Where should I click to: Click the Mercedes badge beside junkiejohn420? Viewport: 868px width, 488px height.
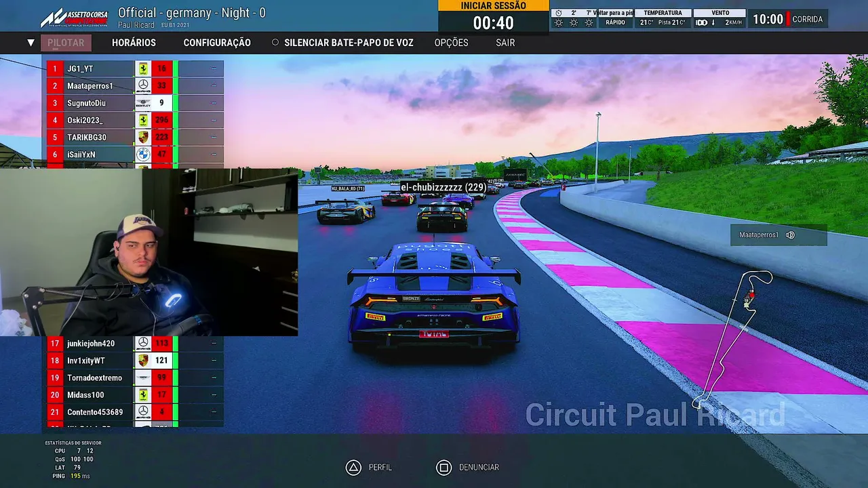[x=143, y=344]
